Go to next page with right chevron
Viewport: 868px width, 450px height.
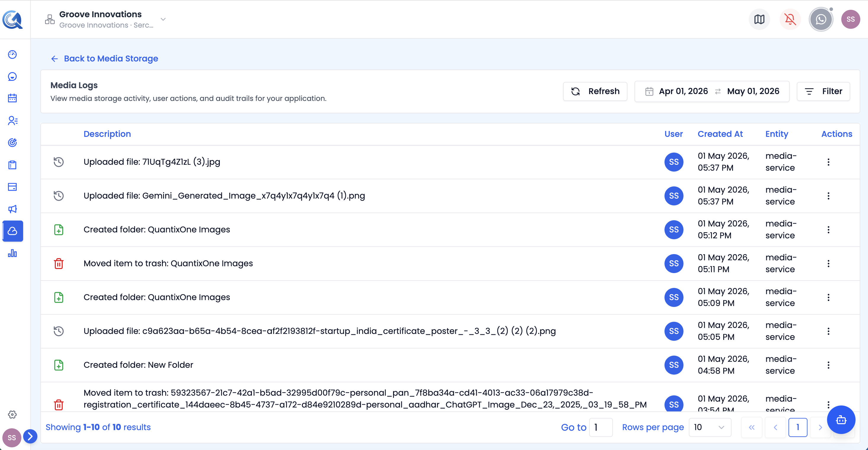[x=820, y=427]
